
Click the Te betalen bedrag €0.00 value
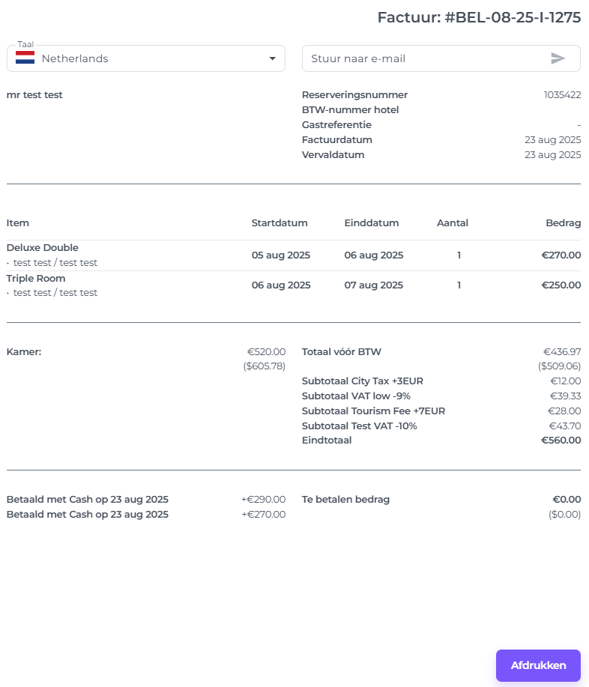click(567, 499)
